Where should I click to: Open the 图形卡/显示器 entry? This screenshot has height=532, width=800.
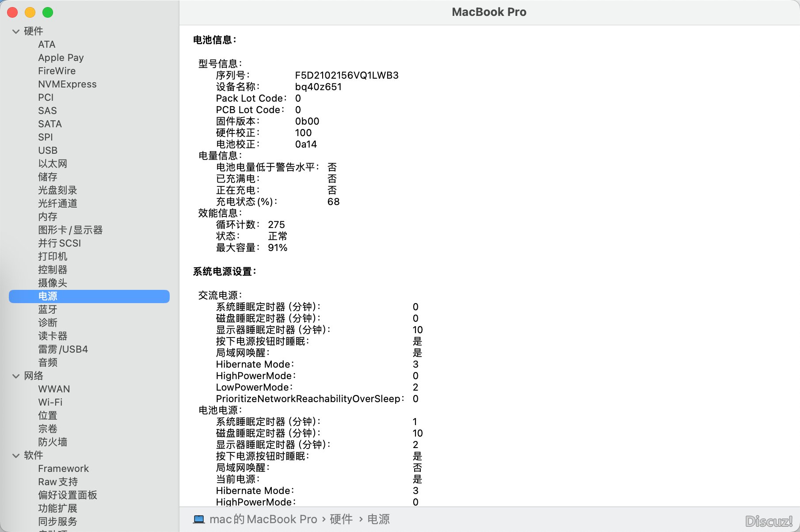point(70,230)
